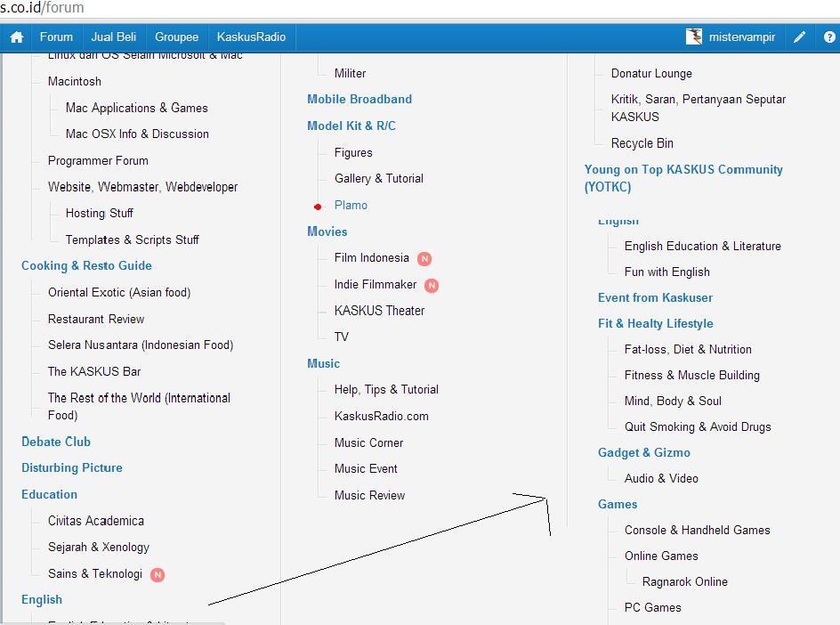
Task: Open the help question mark icon
Action: click(x=829, y=37)
